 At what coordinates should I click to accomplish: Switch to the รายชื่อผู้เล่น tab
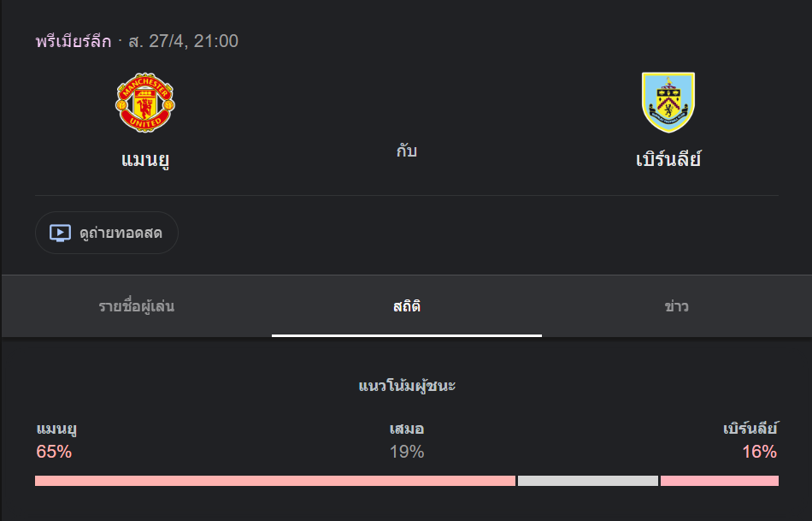(135, 305)
